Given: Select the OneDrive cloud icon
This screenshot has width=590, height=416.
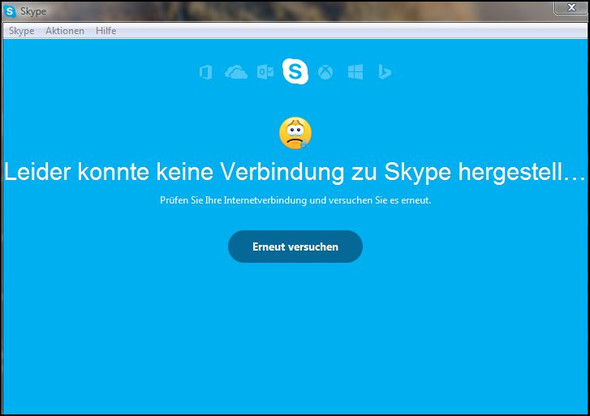Looking at the screenshot, I should click(x=236, y=72).
